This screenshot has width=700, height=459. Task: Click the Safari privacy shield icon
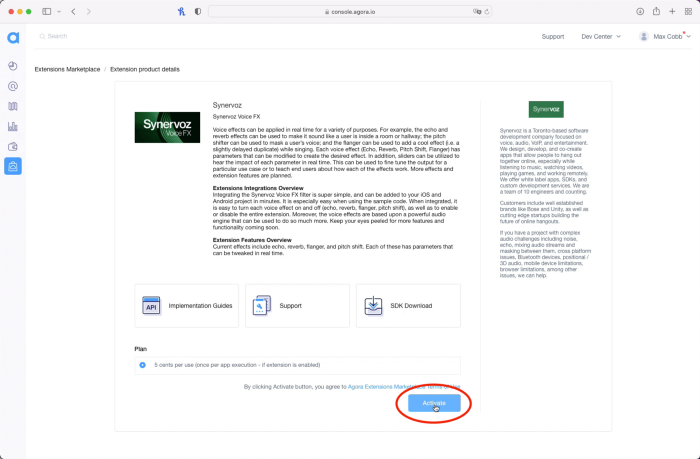click(198, 12)
